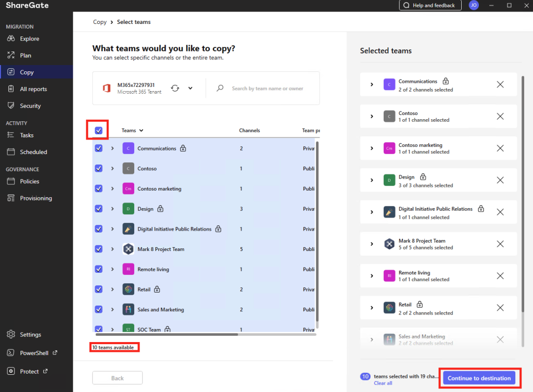Click the lock icon beside Retail in the teams list
This screenshot has height=392, width=533.
click(x=157, y=289)
